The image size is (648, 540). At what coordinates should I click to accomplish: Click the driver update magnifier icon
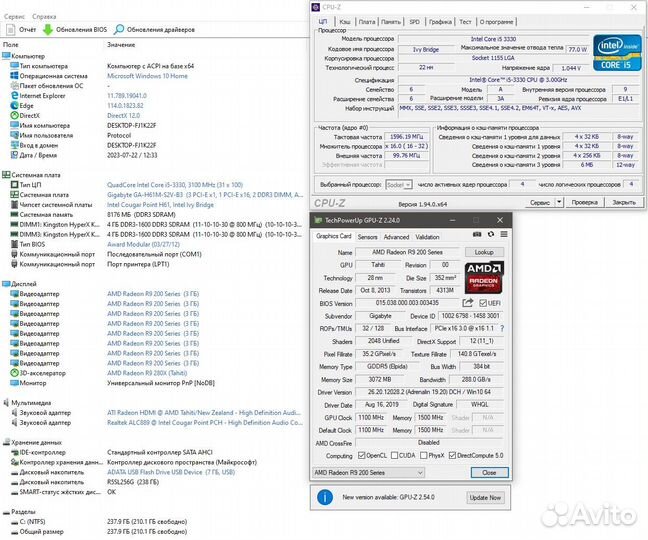tap(118, 31)
